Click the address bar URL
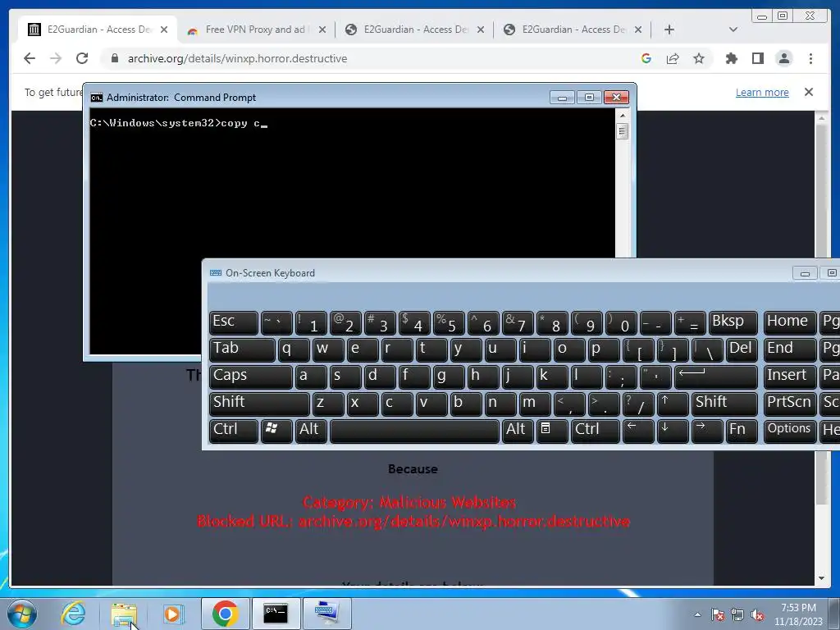The height and width of the screenshot is (630, 840). coord(237,58)
